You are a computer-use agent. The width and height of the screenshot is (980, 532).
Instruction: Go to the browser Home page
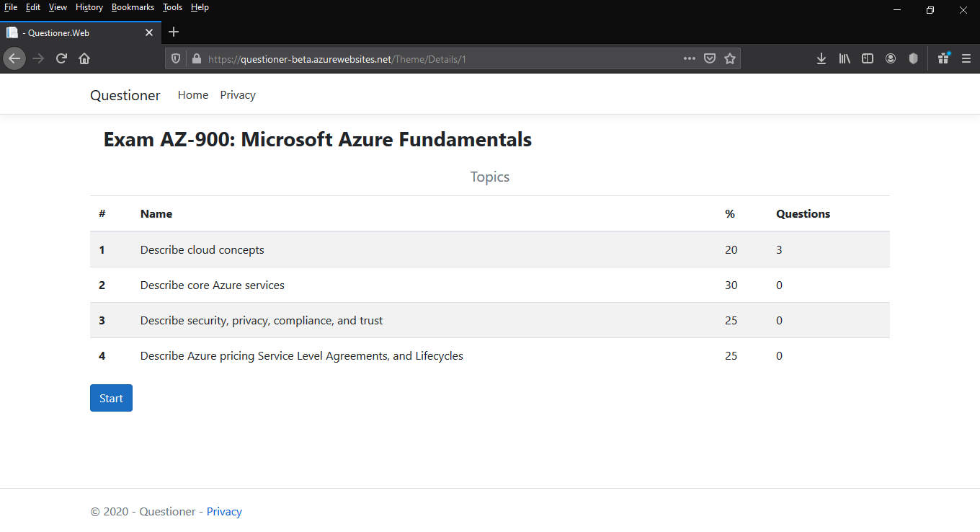click(84, 58)
